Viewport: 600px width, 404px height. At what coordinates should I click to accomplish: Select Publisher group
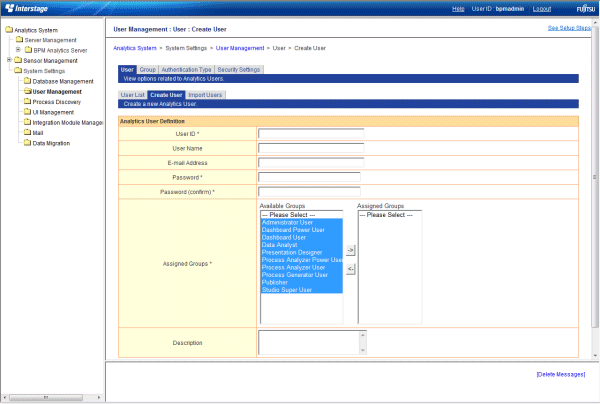302,282
